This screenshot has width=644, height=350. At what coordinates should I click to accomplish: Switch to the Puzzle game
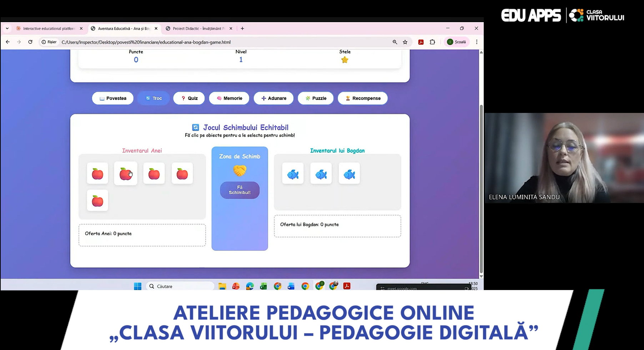coord(316,98)
